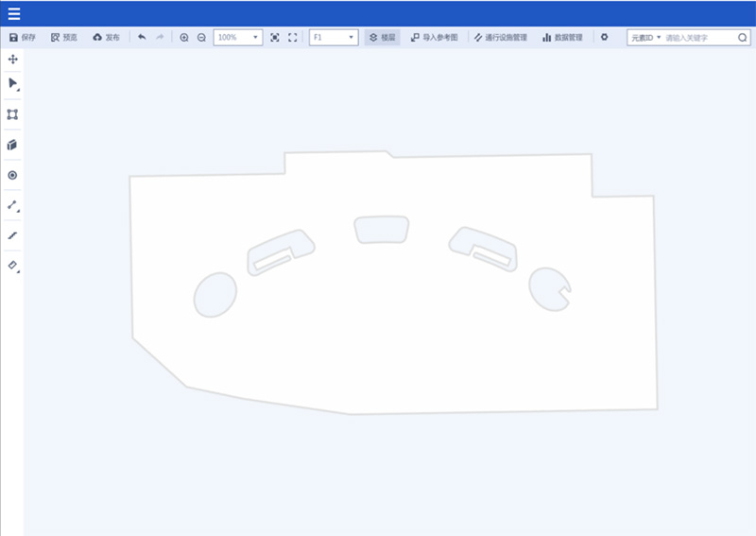Zoom out with the minus magnifier

[x=201, y=38]
